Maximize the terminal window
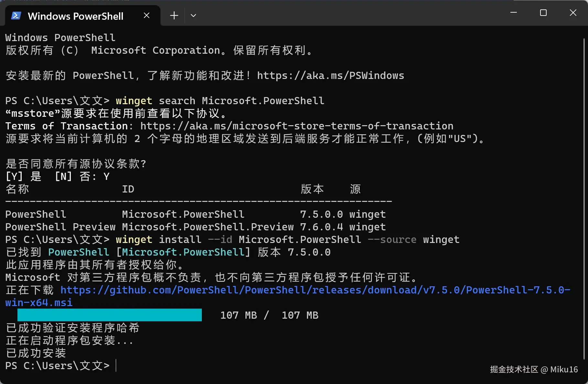Screen dimensions: 588x384 pos(543,13)
